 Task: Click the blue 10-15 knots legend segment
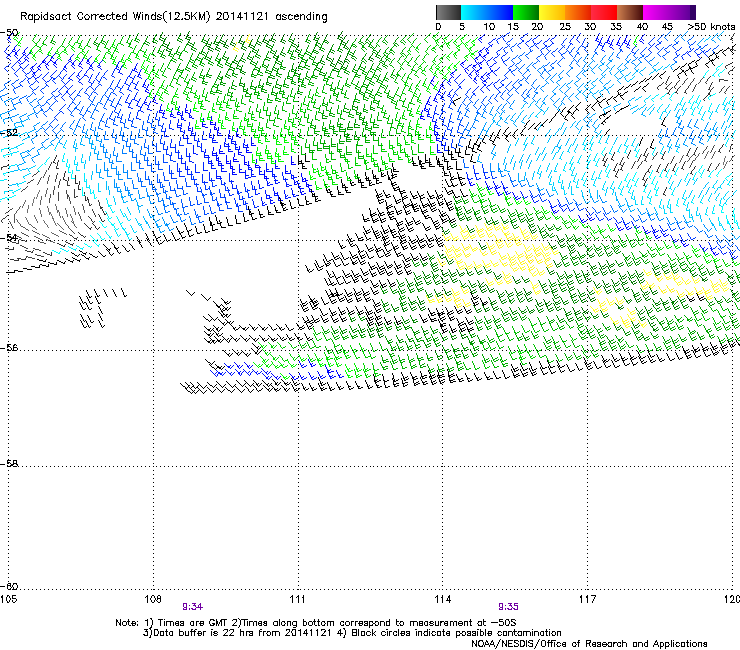pos(500,12)
